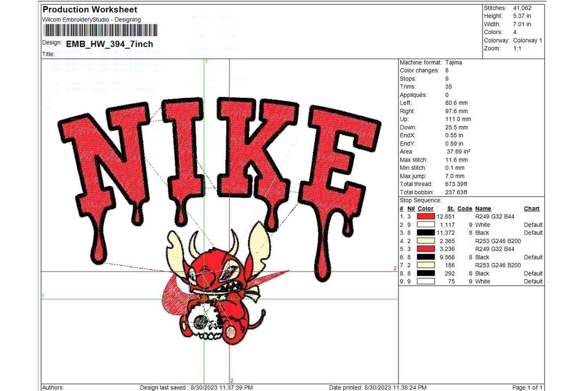Click the stitch count "186" in row 7
The width and height of the screenshot is (588, 391).
point(450,265)
